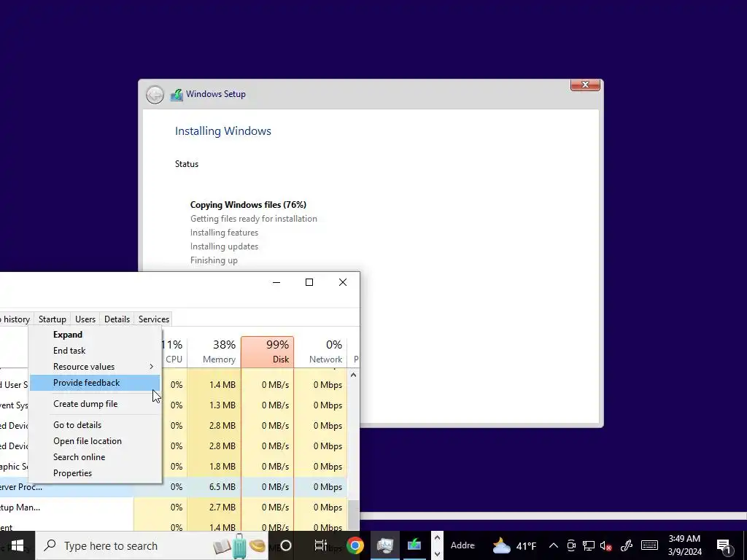Open the weather widget showing 41°F
747x560 pixels.
pos(514,545)
